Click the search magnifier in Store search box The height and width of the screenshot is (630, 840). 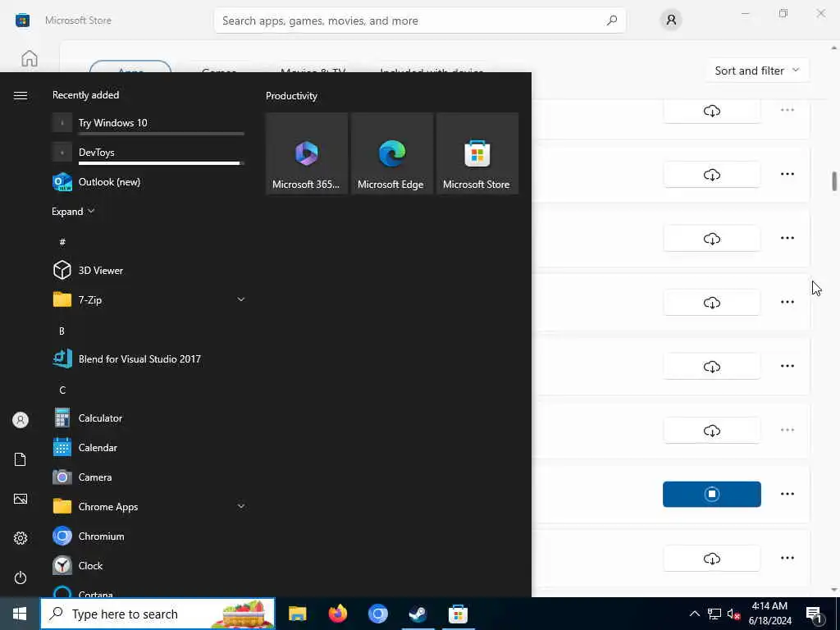click(x=612, y=21)
